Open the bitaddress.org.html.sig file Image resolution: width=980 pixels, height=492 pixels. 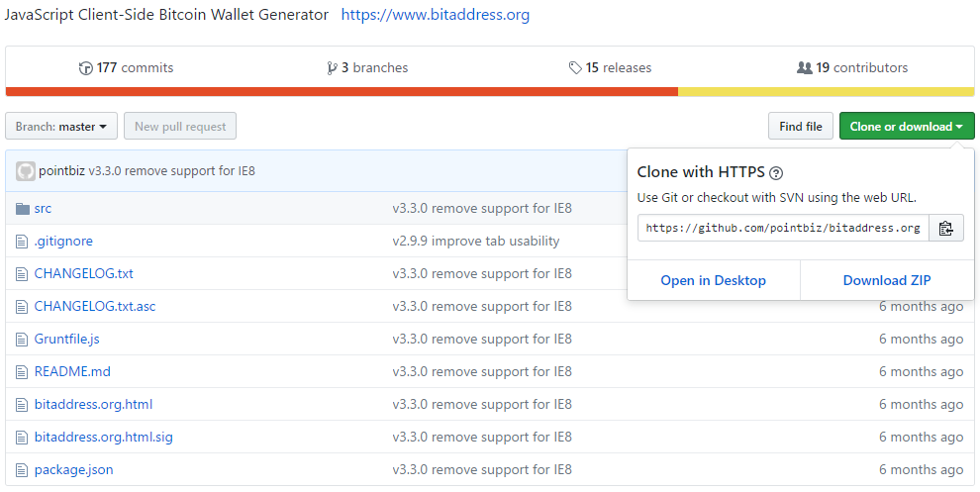click(104, 437)
